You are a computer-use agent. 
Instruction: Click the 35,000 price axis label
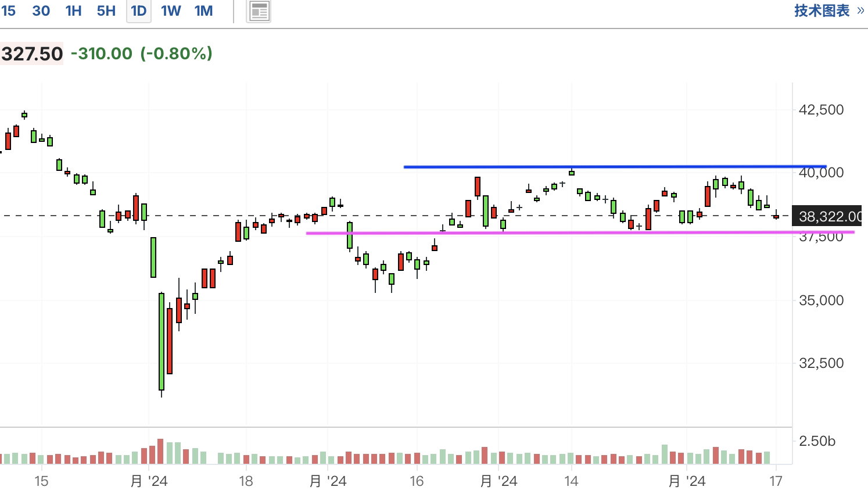coord(821,300)
